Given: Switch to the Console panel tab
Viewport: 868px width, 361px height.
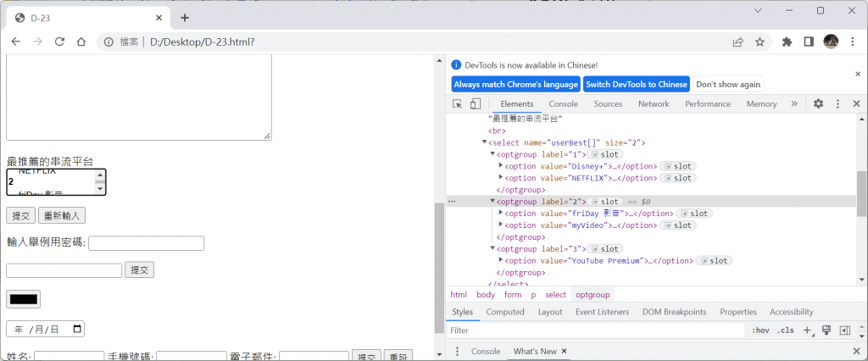Looking at the screenshot, I should [x=563, y=103].
